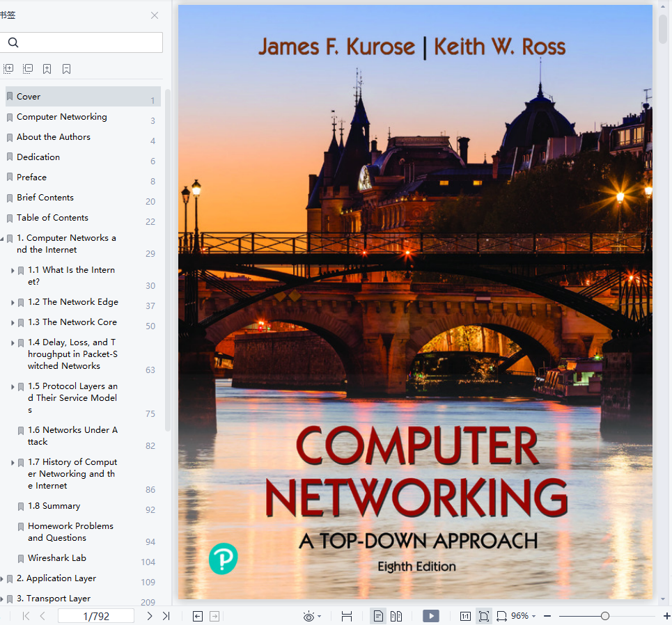Close the bookmarks panel
The image size is (672, 625).
[x=155, y=15]
